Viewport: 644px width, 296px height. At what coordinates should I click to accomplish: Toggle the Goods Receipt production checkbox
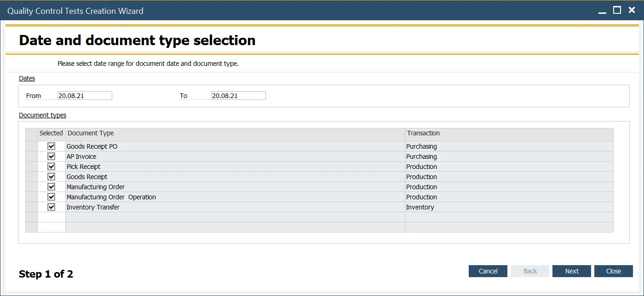[x=51, y=177]
